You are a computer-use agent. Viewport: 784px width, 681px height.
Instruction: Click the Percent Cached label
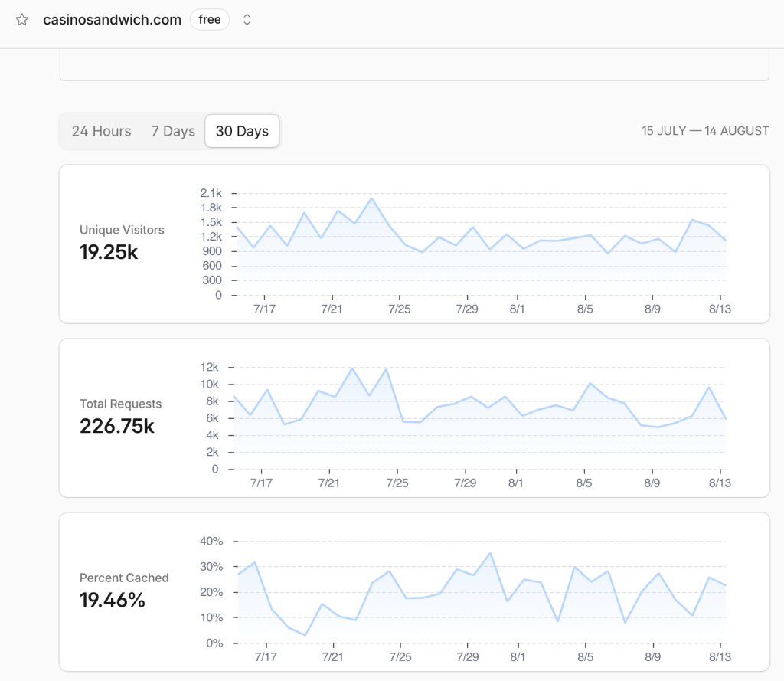124,578
